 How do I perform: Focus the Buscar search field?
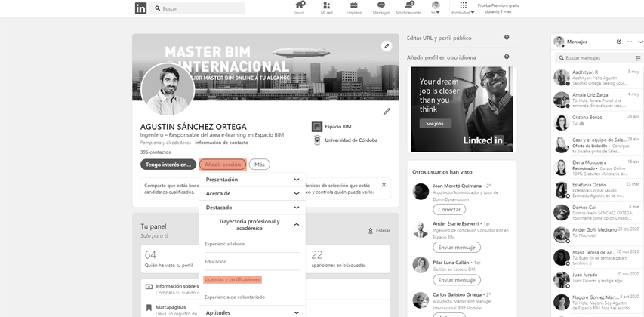[x=197, y=8]
